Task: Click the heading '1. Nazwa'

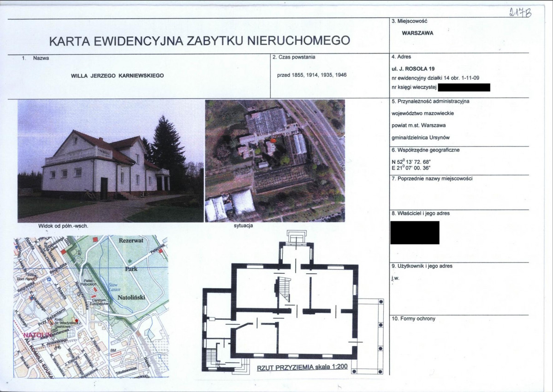Action: pyautogui.click(x=35, y=58)
